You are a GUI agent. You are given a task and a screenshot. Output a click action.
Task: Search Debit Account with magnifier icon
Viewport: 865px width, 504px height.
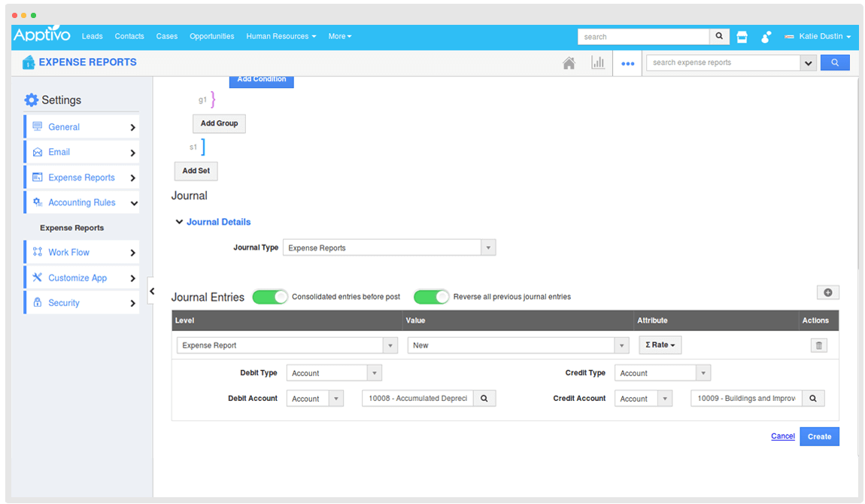tap(484, 399)
